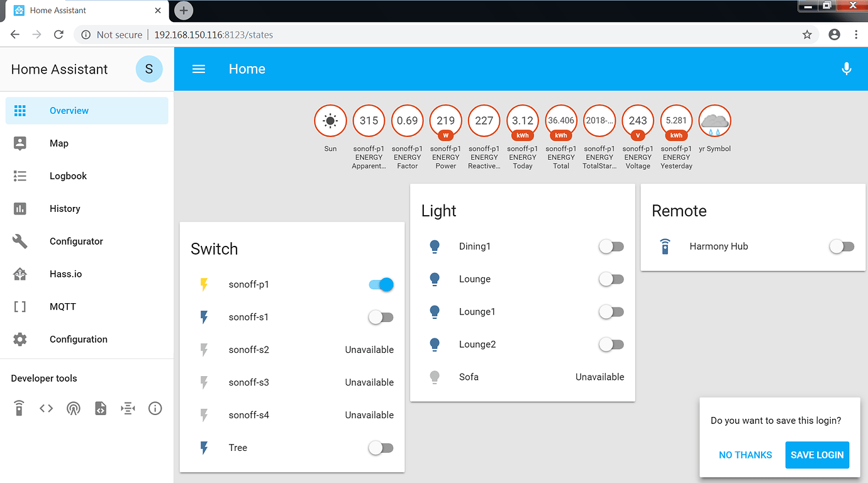Open the Events developer tool
Screen dimensions: 868x483
[x=74, y=408]
